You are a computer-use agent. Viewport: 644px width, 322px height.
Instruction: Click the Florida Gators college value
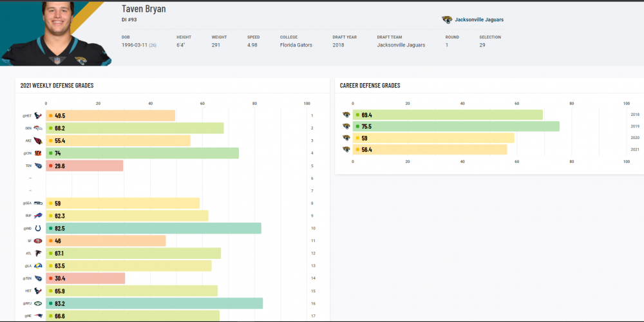[x=296, y=45]
